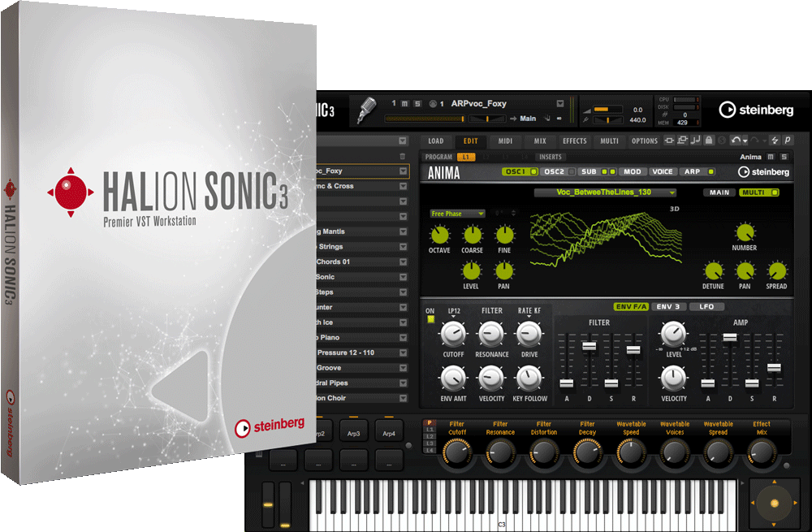Toggle the MULTI mode switch
Image resolution: width=812 pixels, height=532 pixels.
775,192
